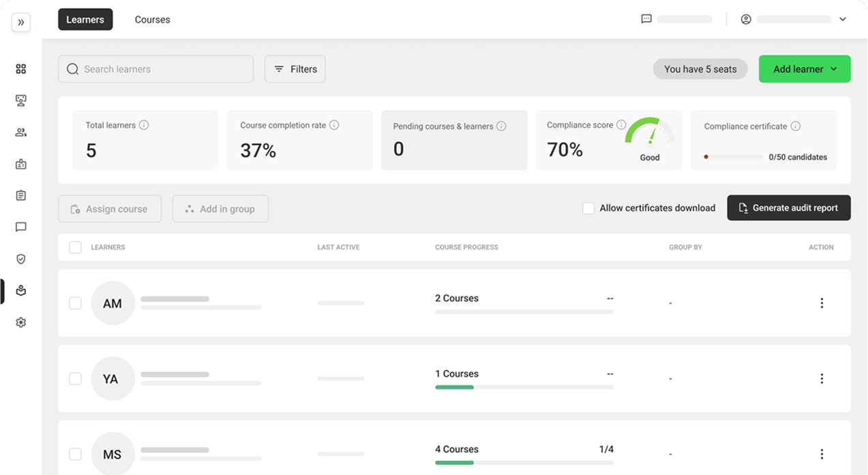Open the dashboard grid icon in sidebar
Image resolution: width=868 pixels, height=475 pixels.
[20, 69]
